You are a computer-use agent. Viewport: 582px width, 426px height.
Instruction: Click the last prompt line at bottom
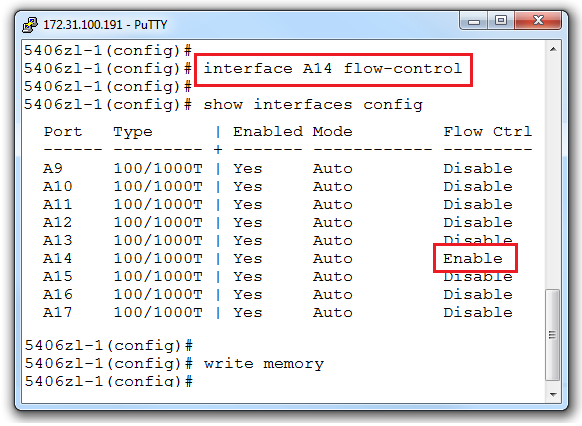pyautogui.click(x=109, y=381)
